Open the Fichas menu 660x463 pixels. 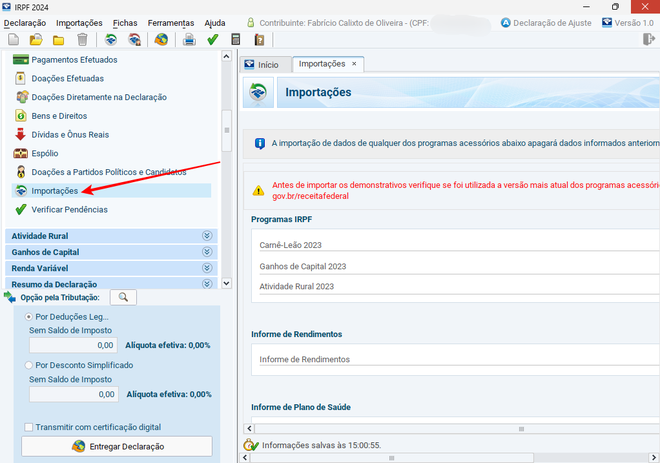click(125, 23)
